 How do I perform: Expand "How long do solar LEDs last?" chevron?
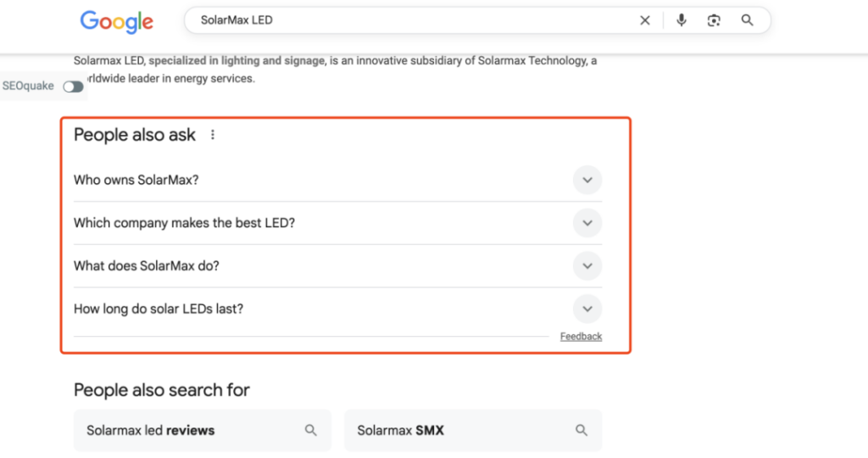pos(587,309)
